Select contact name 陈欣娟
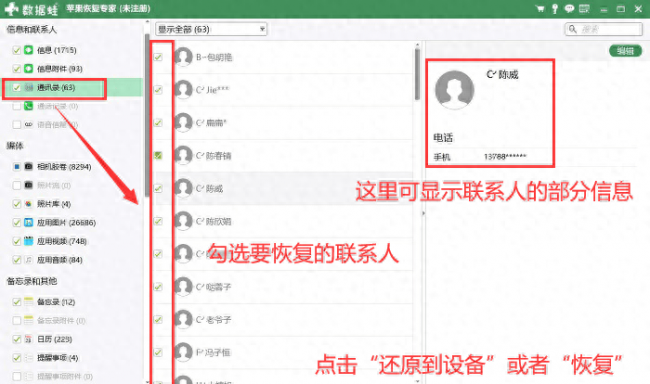 point(213,221)
